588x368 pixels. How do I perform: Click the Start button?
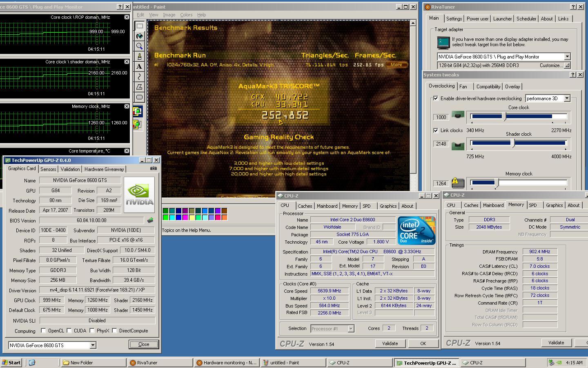(x=11, y=362)
